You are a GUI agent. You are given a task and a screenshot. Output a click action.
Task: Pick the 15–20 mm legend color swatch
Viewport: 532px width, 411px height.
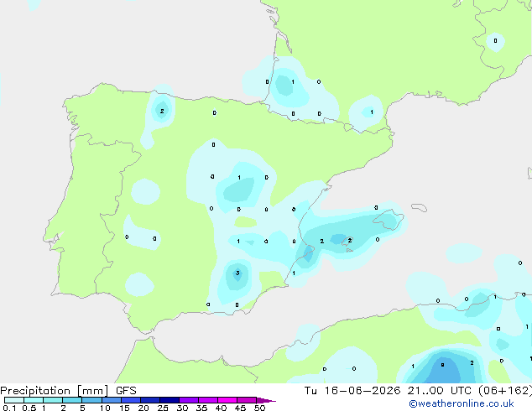130,400
